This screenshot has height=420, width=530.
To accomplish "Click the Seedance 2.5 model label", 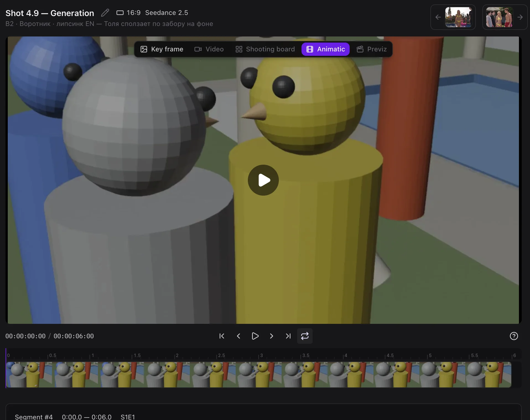I will (167, 13).
